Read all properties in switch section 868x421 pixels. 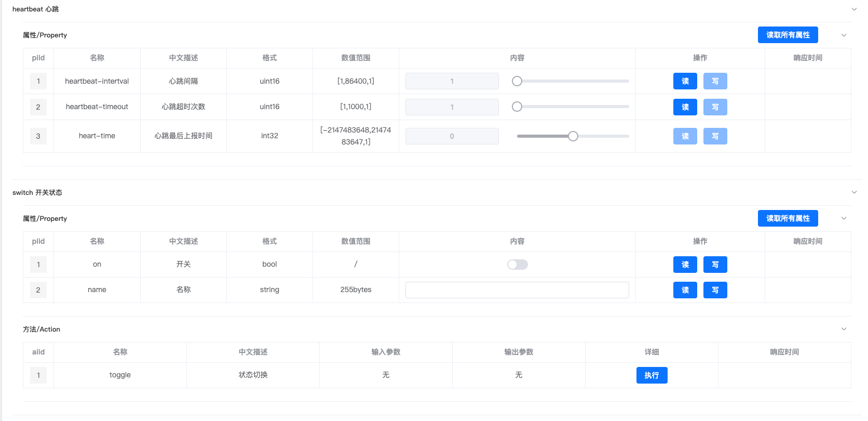(x=788, y=218)
